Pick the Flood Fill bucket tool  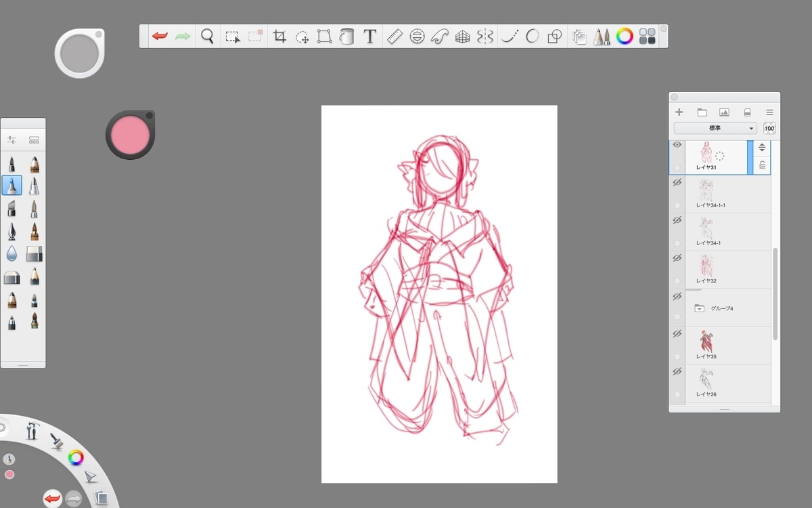tap(346, 37)
